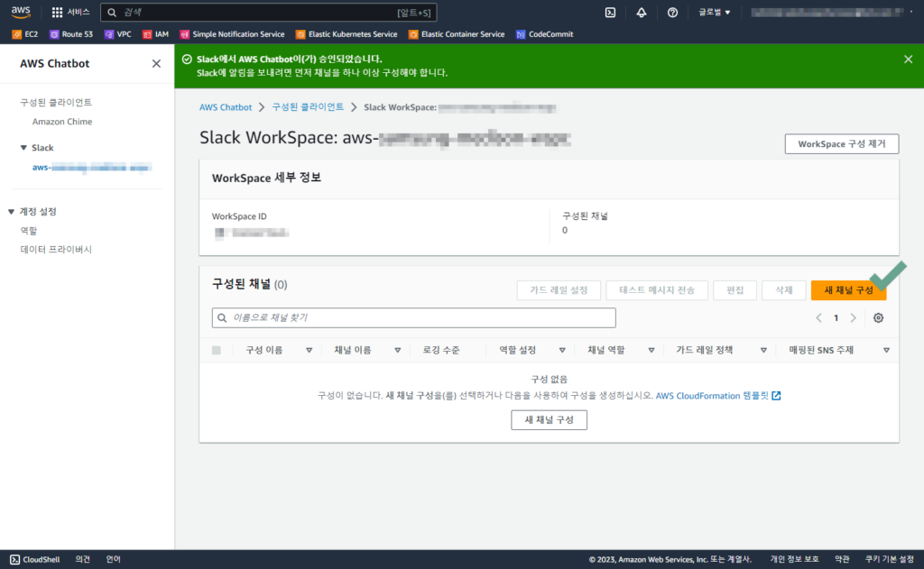Collapse the Slack tree section
The image size is (924, 569).
[23, 147]
